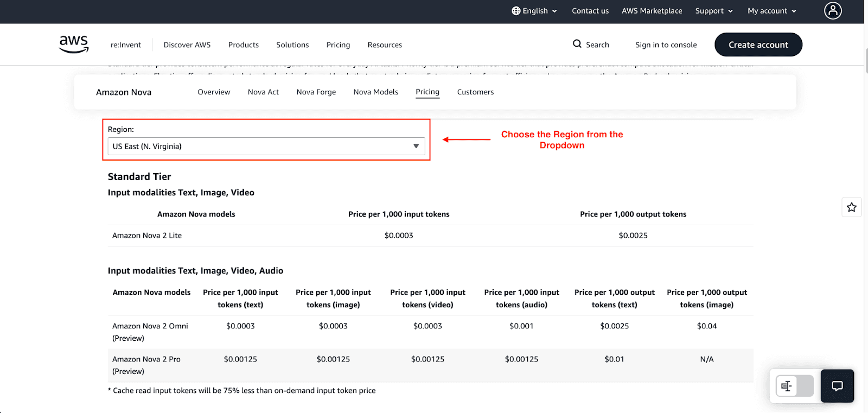Screen dimensions: 868x413
Task: Click the Amazon Nova heading link
Action: [124, 92]
